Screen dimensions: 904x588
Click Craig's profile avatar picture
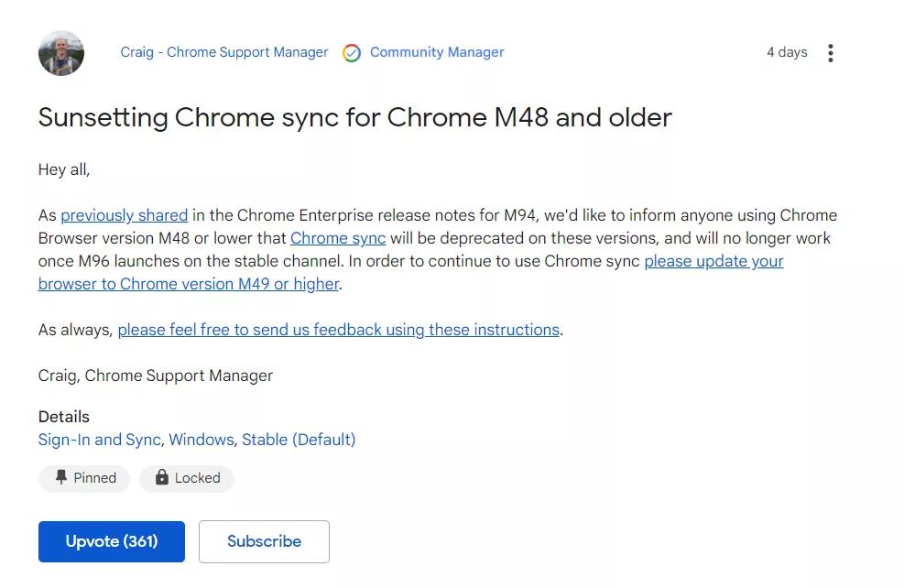pos(60,52)
